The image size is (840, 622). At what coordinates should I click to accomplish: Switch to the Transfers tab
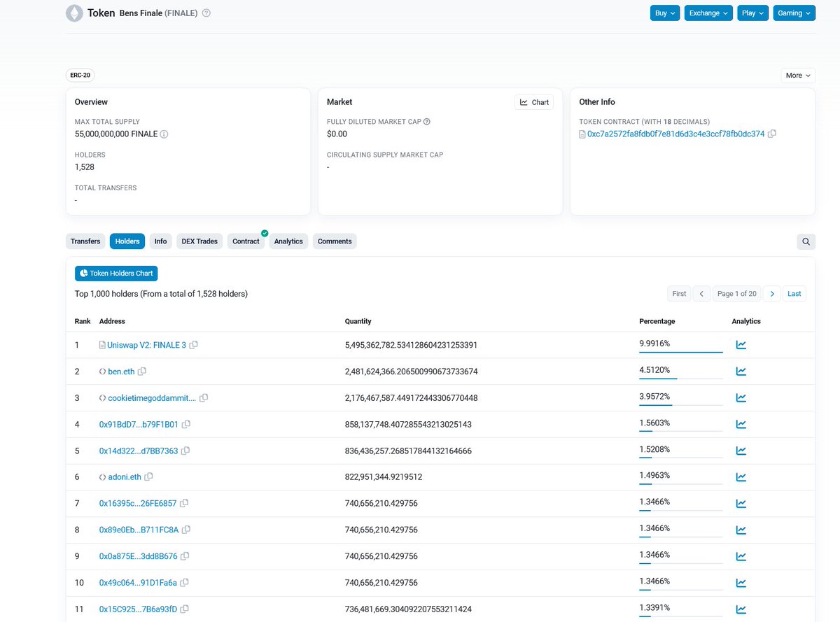coord(85,241)
